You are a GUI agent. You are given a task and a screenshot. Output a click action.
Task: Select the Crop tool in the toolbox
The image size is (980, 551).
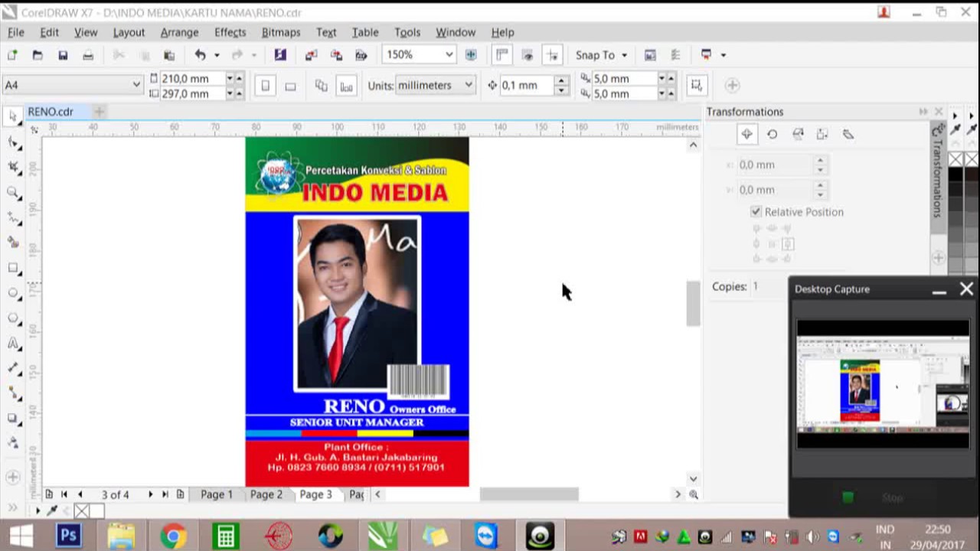point(13,168)
